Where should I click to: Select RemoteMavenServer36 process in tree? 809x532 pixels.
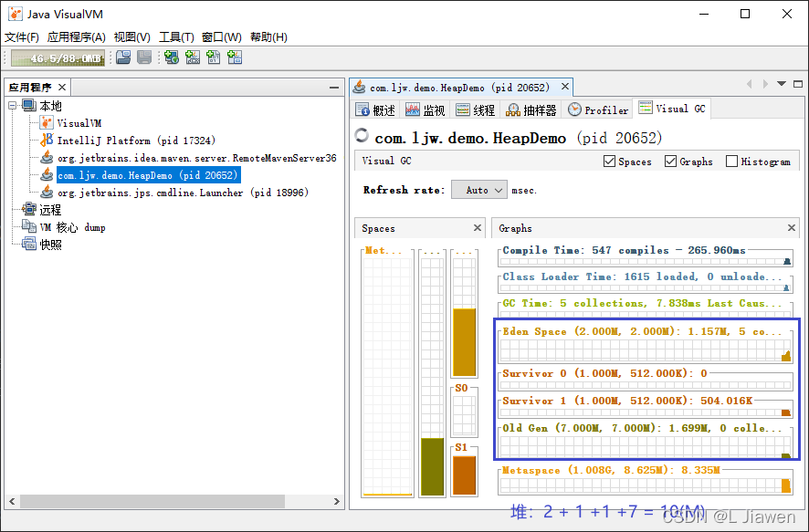196,158
